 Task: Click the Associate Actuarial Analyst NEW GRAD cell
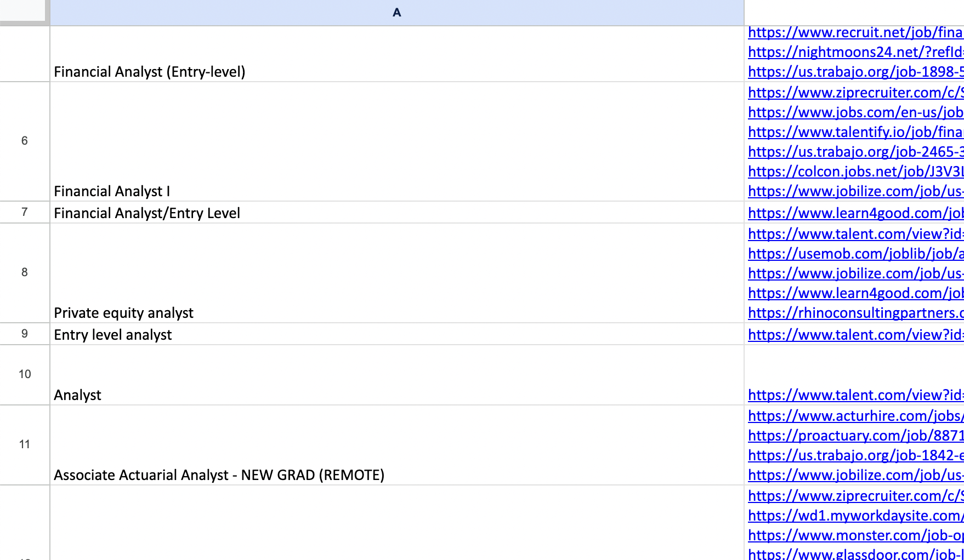coord(219,475)
